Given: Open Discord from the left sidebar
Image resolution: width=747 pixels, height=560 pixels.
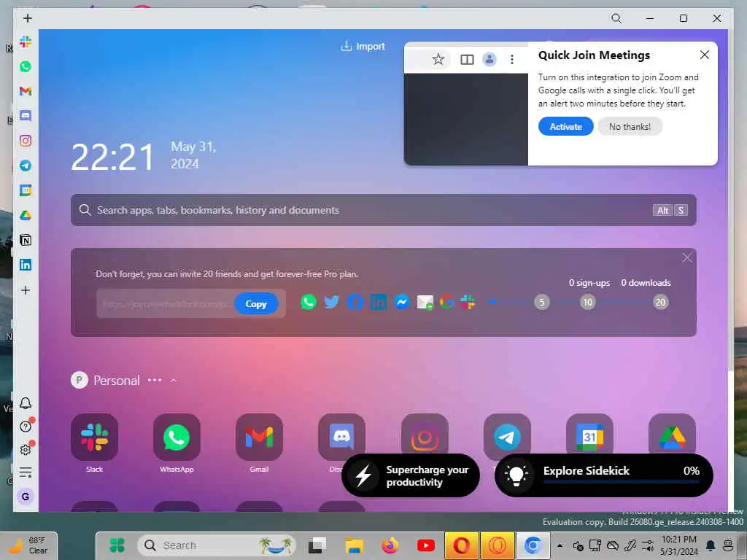Looking at the screenshot, I should [x=26, y=116].
